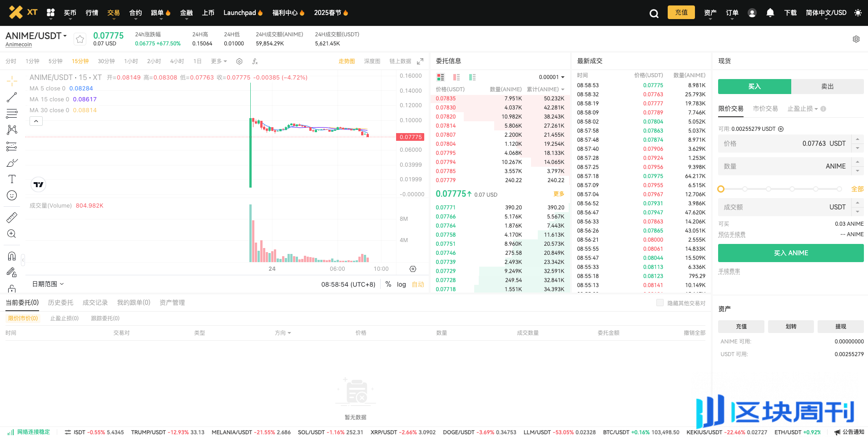
Task: Click the TradingView logo on chart
Action: coord(39,184)
